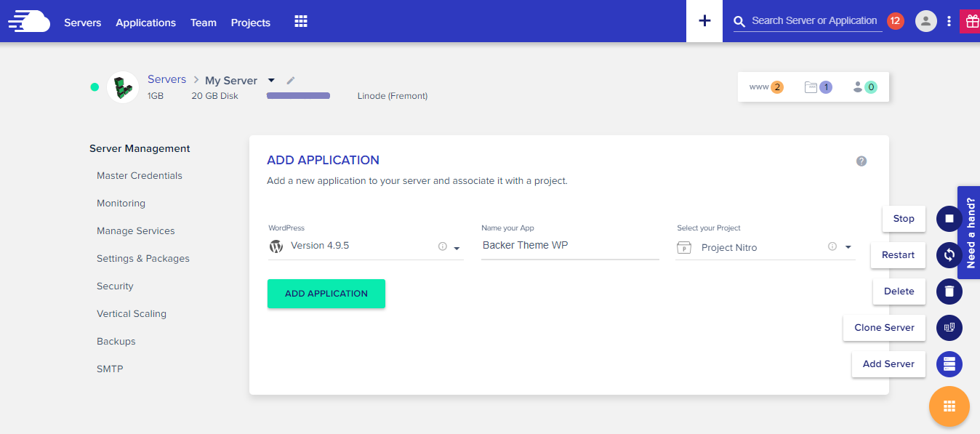Screen dimensions: 980x434
Task: Click the Server Management heading
Action: click(x=140, y=148)
